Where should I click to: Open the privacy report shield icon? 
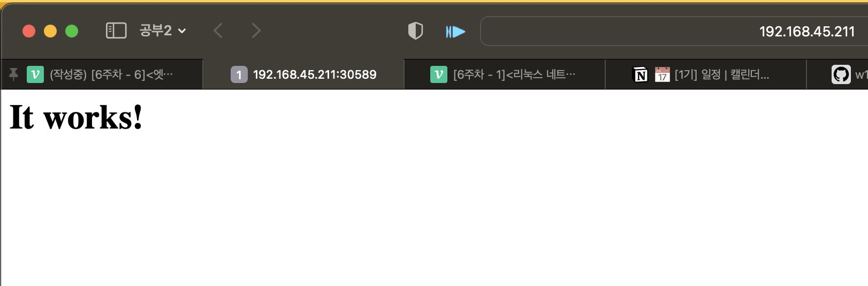pos(415,31)
